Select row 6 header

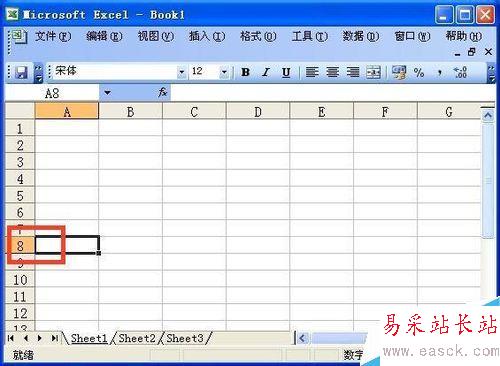(20, 212)
